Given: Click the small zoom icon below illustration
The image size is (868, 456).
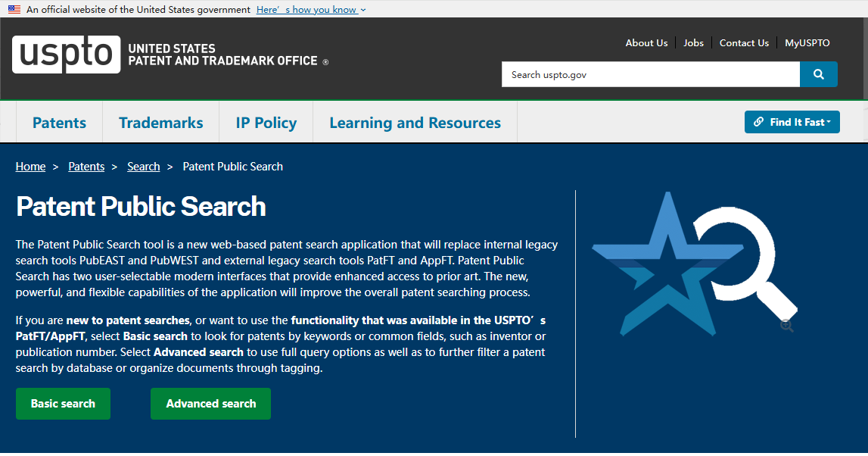Looking at the screenshot, I should point(786,326).
